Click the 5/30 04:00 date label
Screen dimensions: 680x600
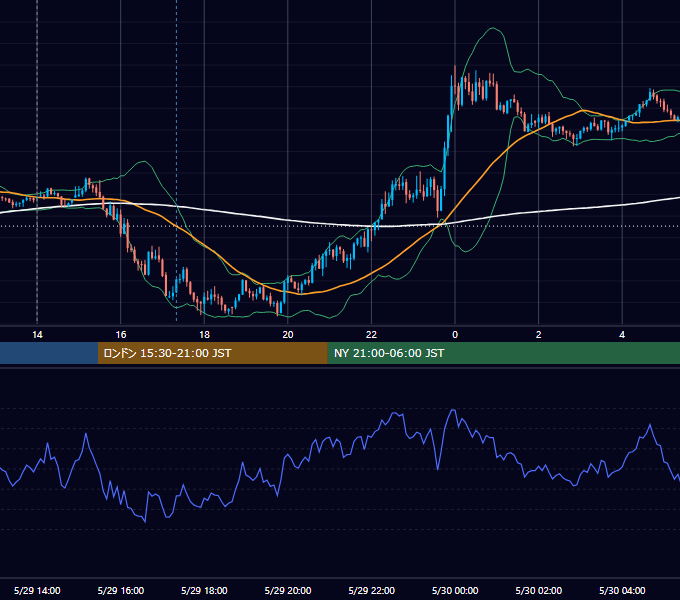(622, 590)
